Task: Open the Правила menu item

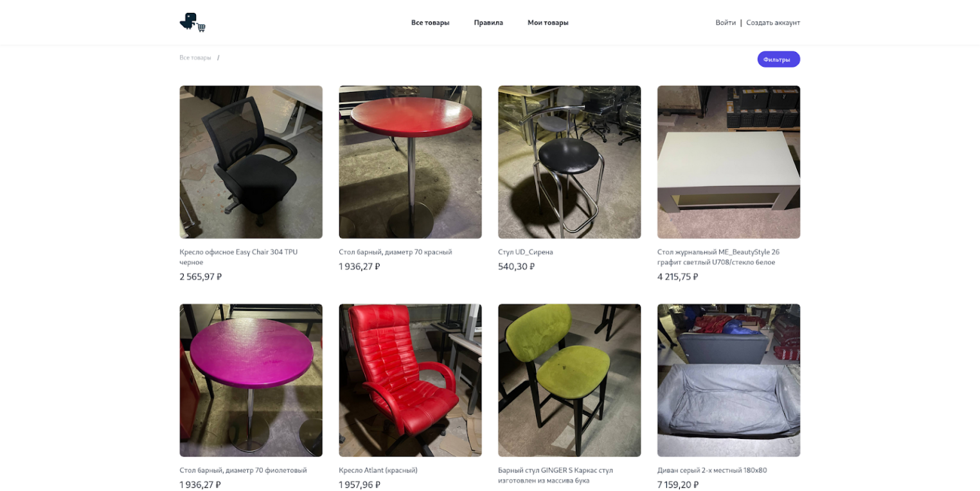Action: 488,22
